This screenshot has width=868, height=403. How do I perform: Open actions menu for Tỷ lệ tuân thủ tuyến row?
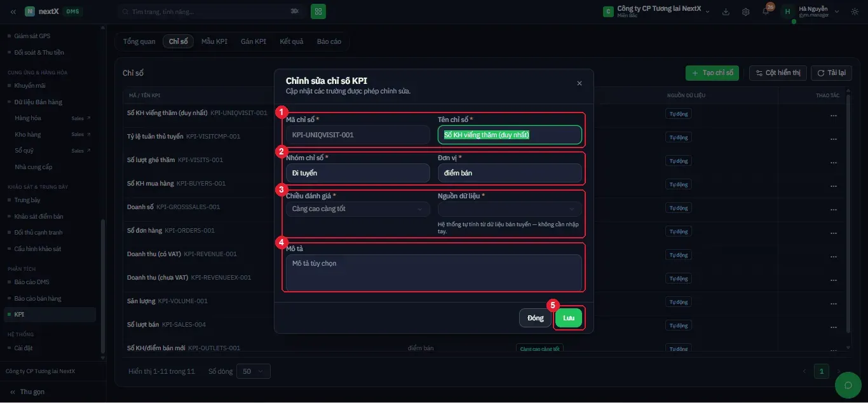(x=833, y=139)
